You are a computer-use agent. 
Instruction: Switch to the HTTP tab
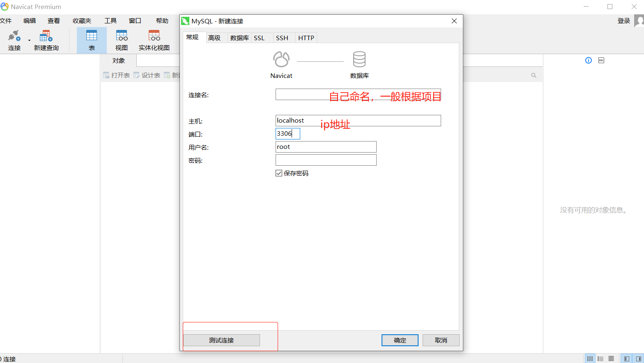tap(306, 38)
